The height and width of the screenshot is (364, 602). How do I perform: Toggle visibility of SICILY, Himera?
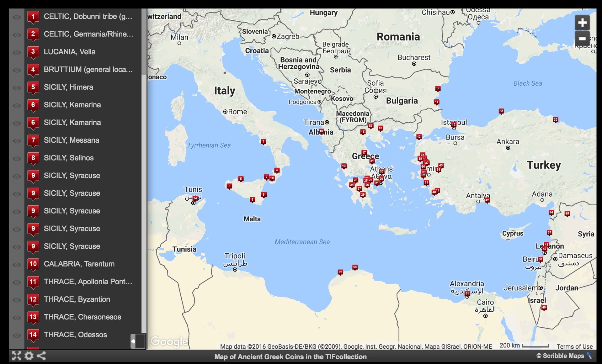click(17, 87)
